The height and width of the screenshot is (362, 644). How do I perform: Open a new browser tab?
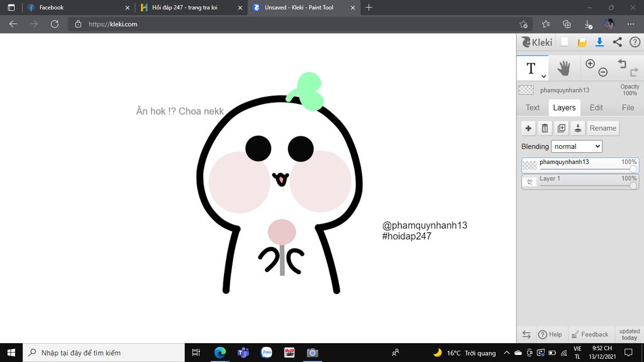point(369,8)
